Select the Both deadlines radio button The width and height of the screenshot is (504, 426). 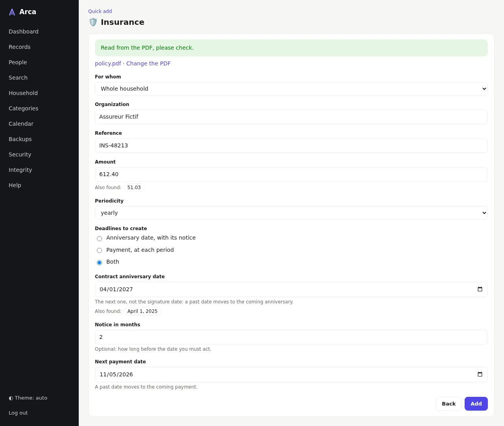pos(99,262)
